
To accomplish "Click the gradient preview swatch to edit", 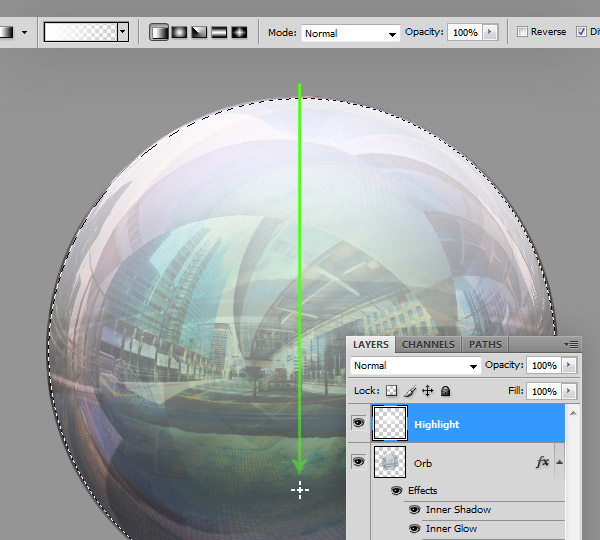I will (81, 32).
